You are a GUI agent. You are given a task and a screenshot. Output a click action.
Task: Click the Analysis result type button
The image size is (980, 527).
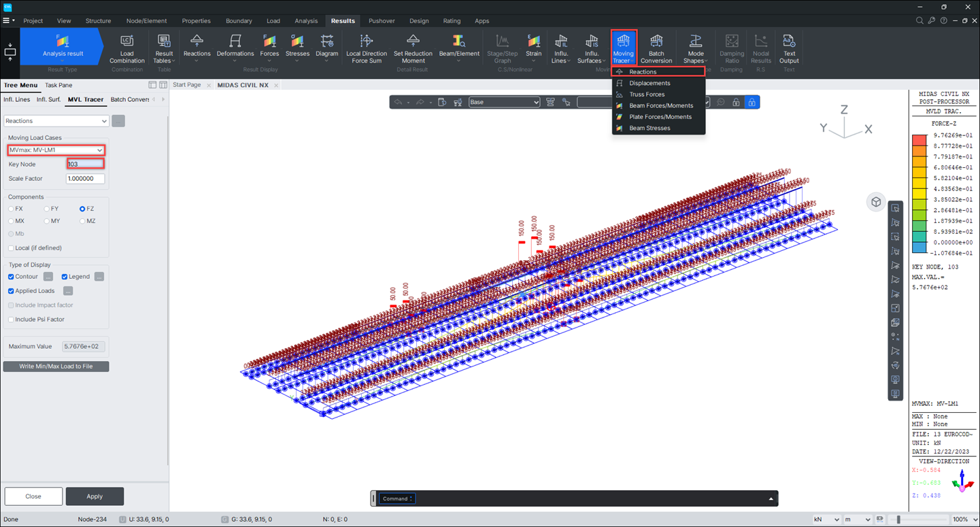pyautogui.click(x=63, y=46)
